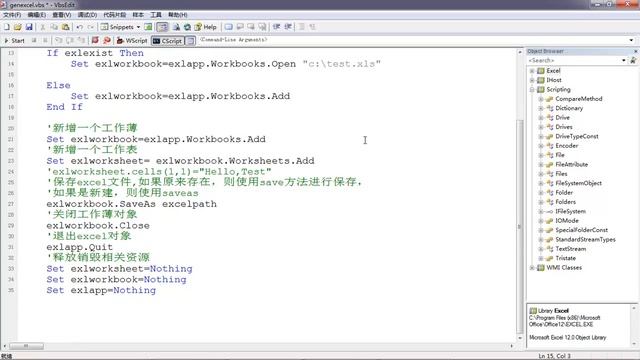Select the Drives class in tree
Image resolution: width=640 pixels, height=360 pixels.
point(564,127)
